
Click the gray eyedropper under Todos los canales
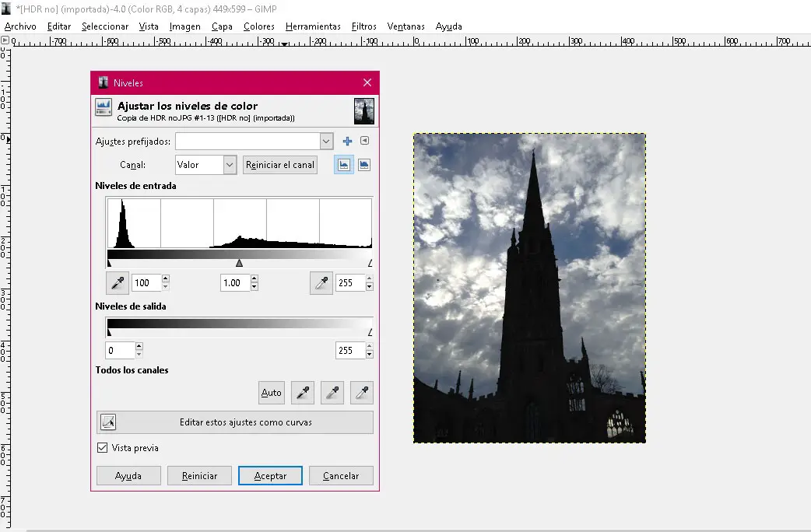pyautogui.click(x=332, y=393)
